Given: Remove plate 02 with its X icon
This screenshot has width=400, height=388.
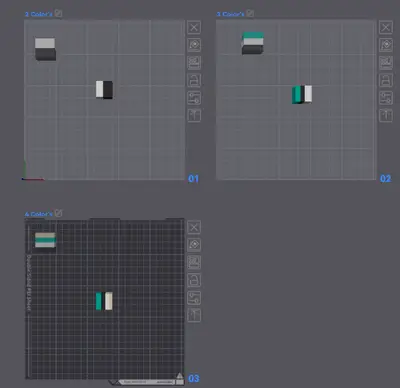Looking at the screenshot, I should 386,27.
